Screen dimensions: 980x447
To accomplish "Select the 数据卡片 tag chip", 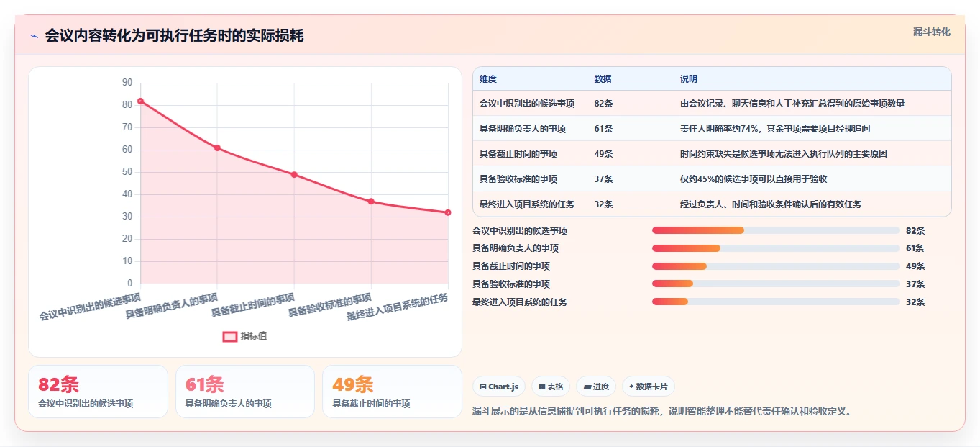I will (649, 387).
